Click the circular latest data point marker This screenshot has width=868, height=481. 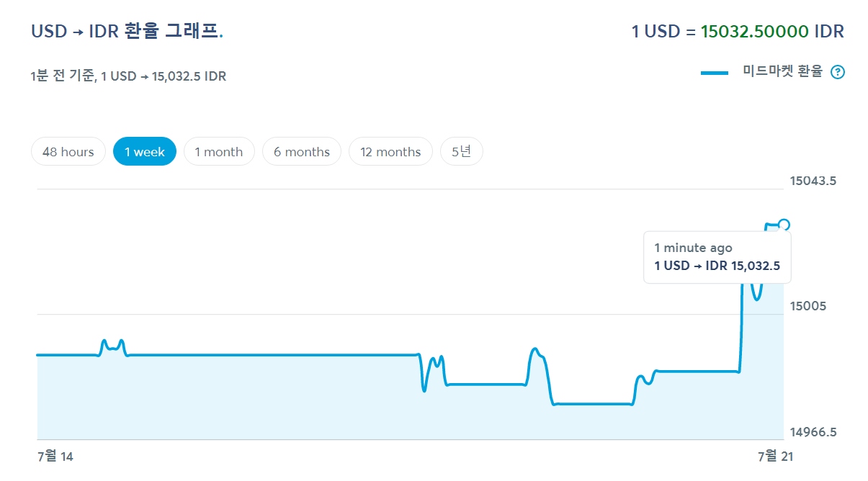(784, 225)
